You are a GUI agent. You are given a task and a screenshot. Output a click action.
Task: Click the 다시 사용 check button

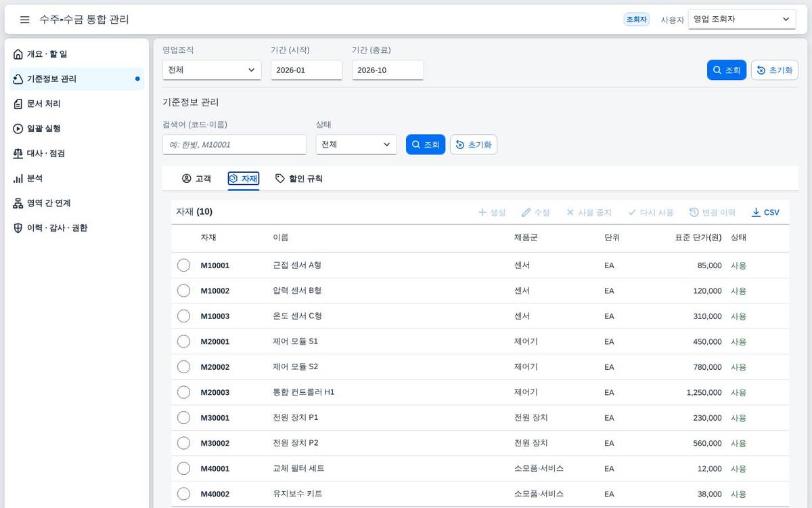click(x=650, y=212)
